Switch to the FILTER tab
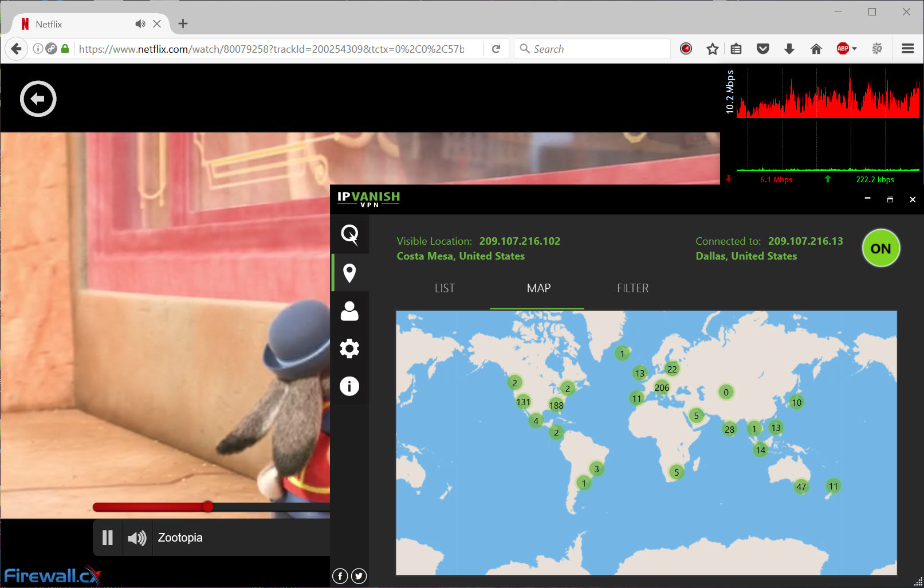Viewport: 924px width, 588px height. [632, 288]
